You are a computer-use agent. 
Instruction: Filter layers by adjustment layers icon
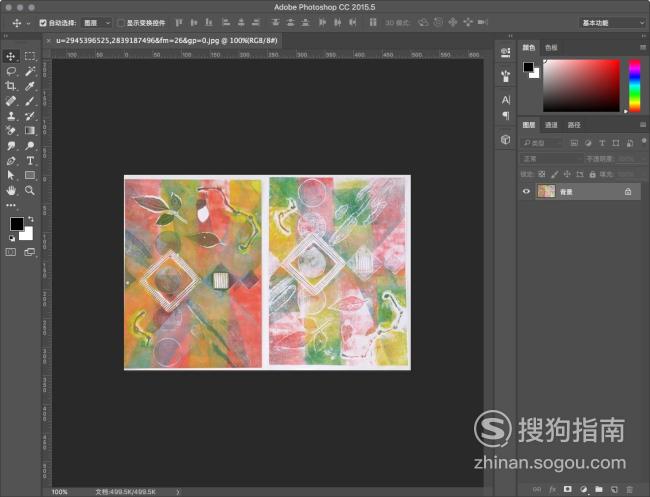(588, 143)
